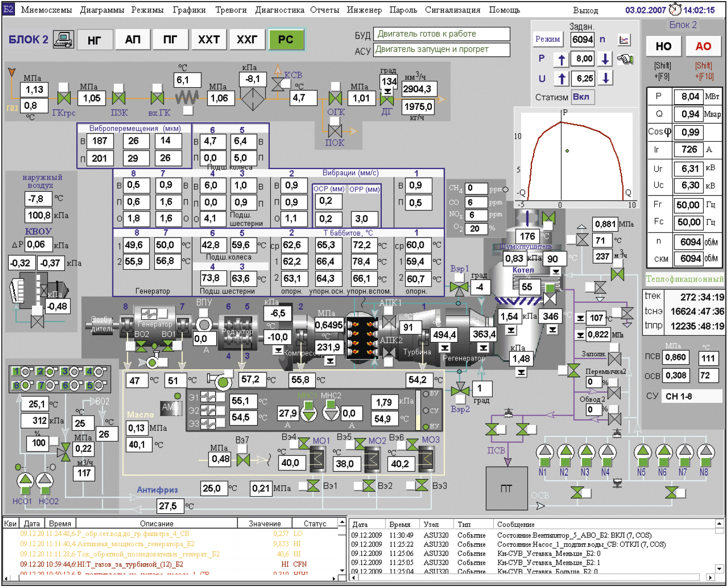Select the МО2 oil cooler icon

(x=373, y=459)
